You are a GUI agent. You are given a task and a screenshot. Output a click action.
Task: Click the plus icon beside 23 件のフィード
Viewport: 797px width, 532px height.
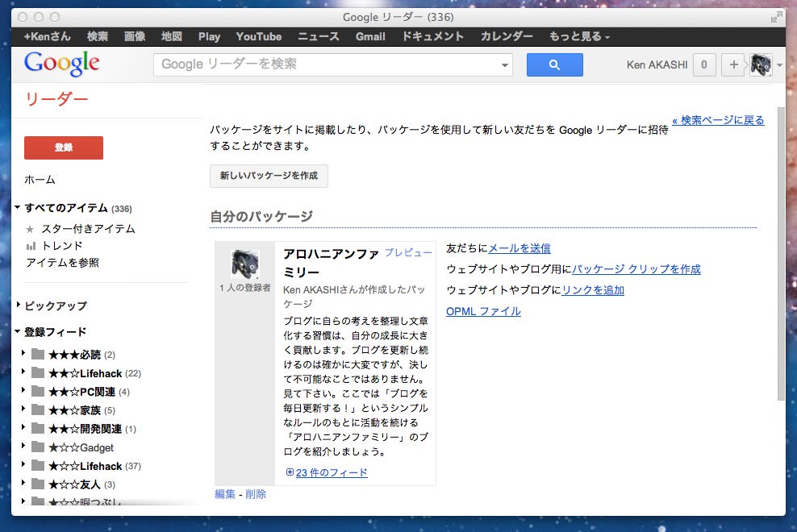[290, 472]
